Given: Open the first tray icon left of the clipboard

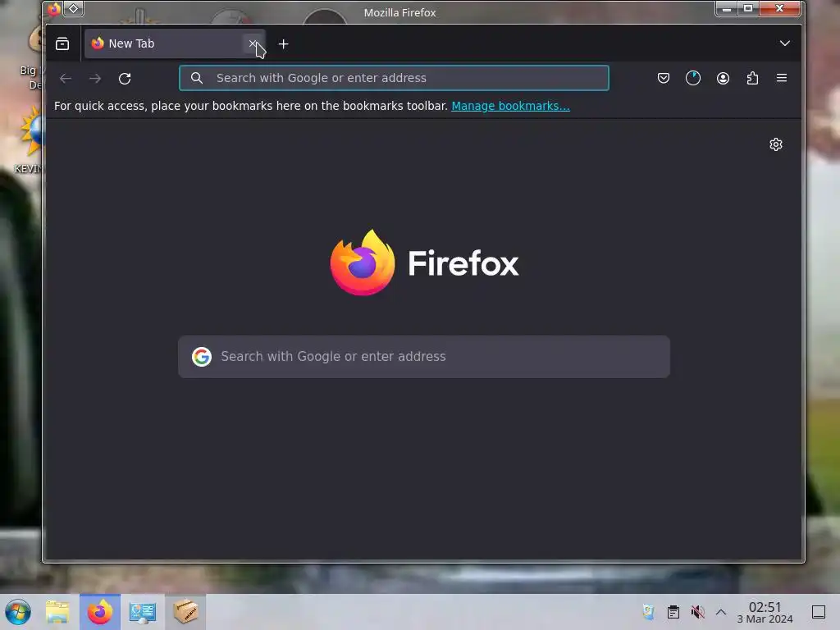Looking at the screenshot, I should coord(649,612).
